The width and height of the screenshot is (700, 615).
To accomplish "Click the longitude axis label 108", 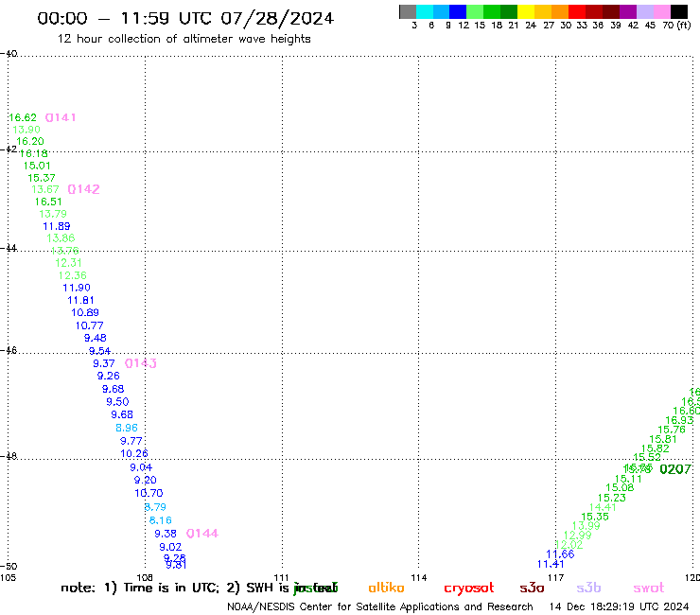I will point(145,577).
